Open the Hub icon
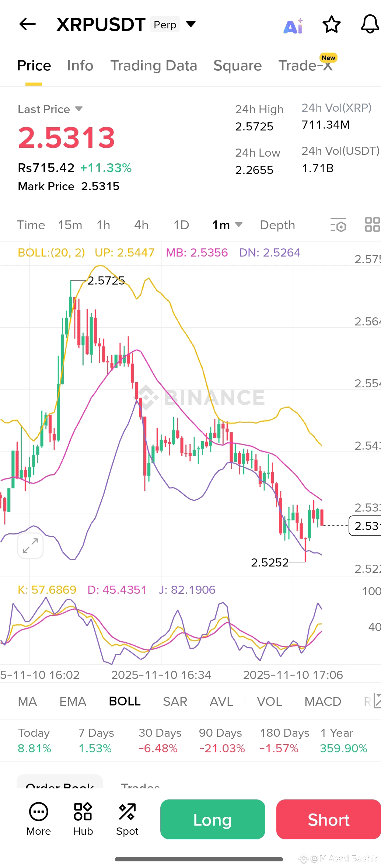 click(x=83, y=819)
